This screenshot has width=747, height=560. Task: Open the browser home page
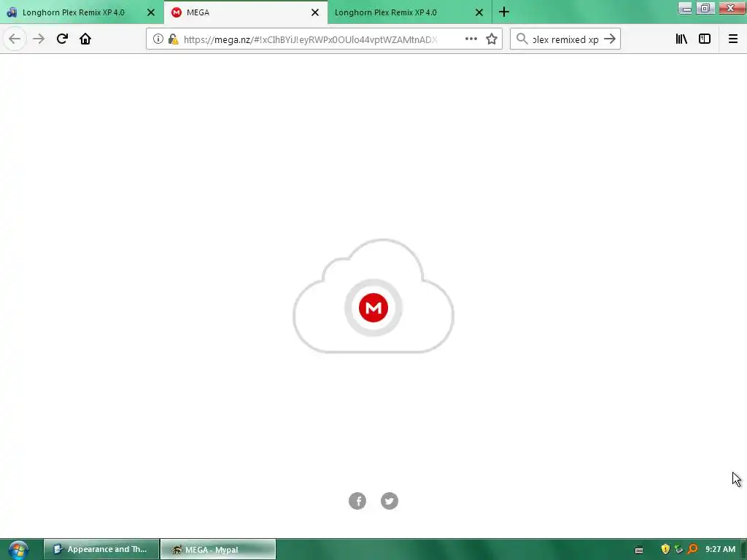click(x=85, y=39)
